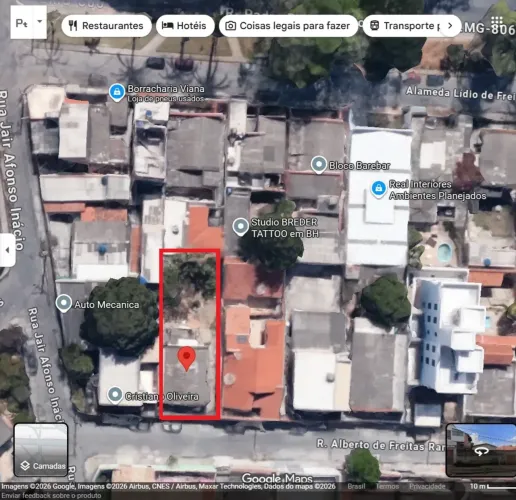Image resolution: width=516 pixels, height=500 pixels.
Task: Click the Bloco Barebar label text
Action: pos(359,166)
